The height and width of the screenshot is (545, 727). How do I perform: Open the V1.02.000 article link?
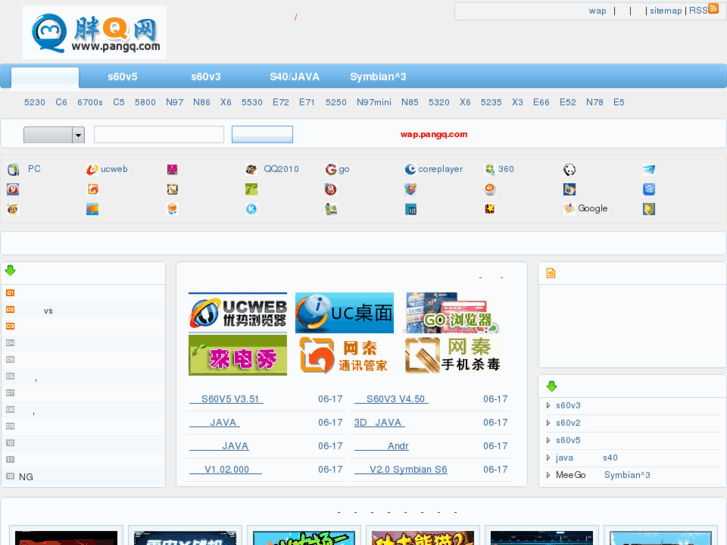pyautogui.click(x=226, y=469)
